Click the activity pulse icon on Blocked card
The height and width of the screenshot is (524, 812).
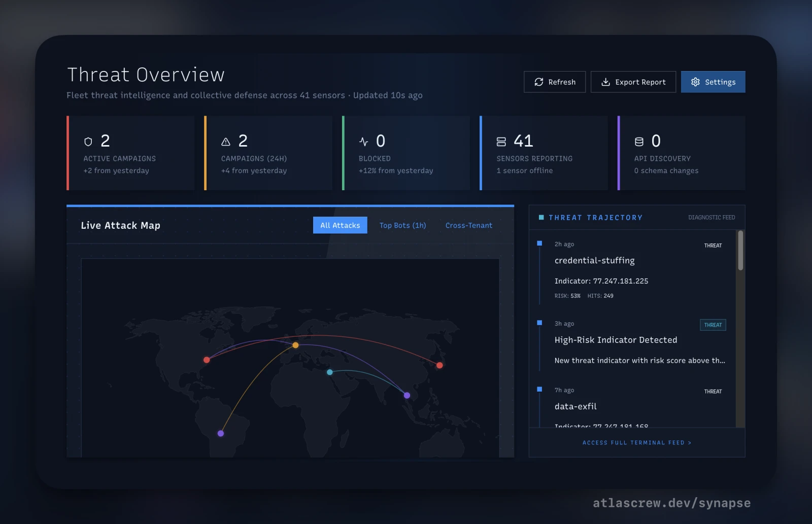(363, 142)
